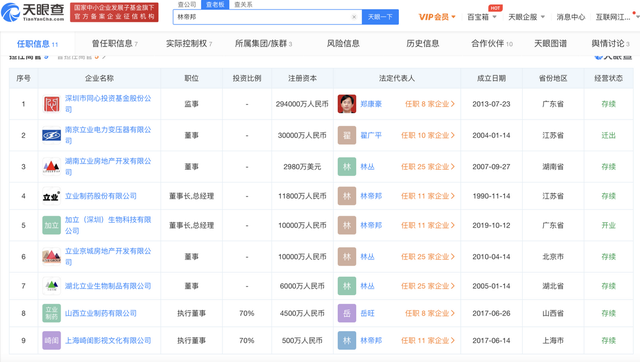This screenshot has height=362, width=640.
Task: Clear the search box with the X icon
Action: (x=354, y=17)
